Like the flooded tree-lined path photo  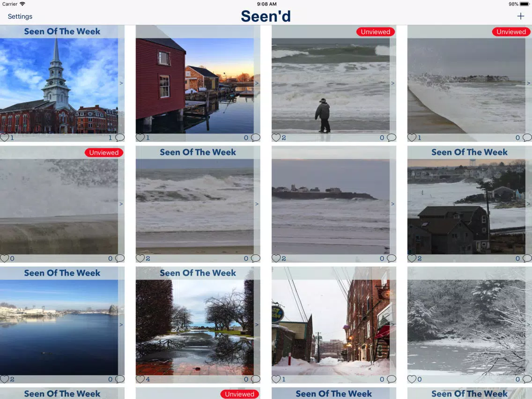(x=140, y=379)
